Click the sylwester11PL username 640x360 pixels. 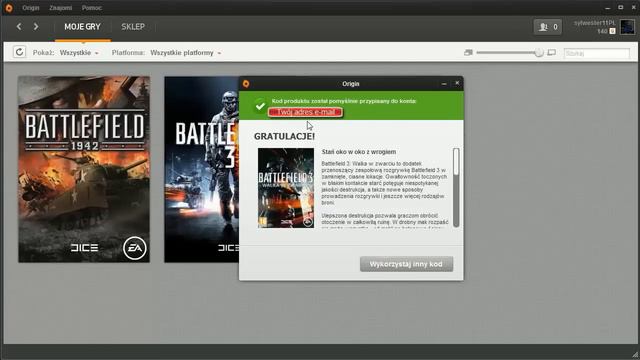(594, 23)
